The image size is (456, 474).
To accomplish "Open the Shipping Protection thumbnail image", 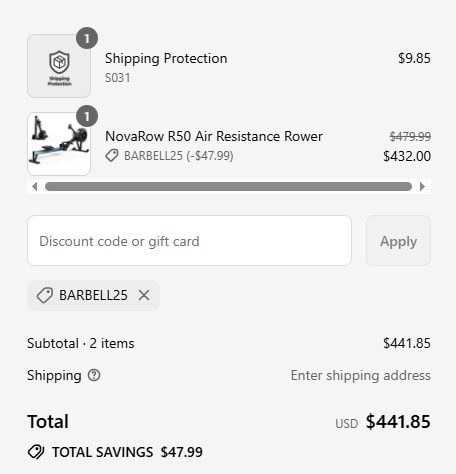I will pos(59,66).
